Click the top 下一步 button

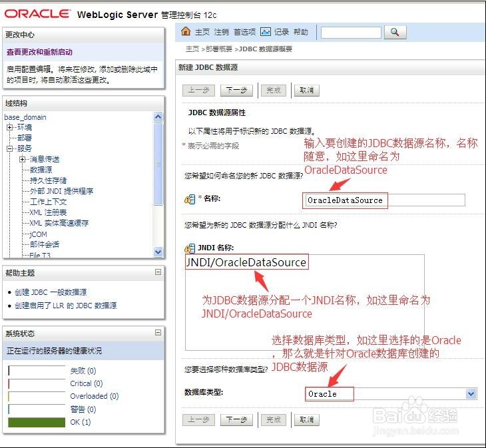click(236, 91)
